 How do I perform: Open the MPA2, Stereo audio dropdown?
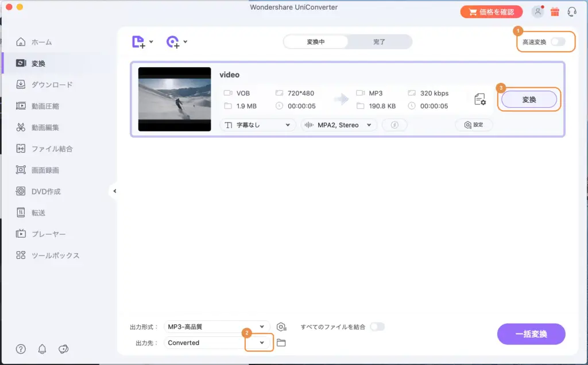[x=339, y=125]
